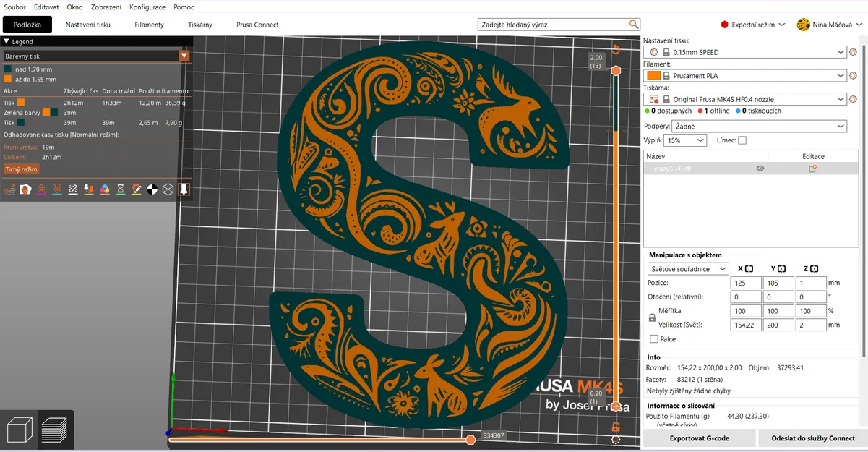Toggle visibility of crazyS (4).stl object

click(760, 168)
